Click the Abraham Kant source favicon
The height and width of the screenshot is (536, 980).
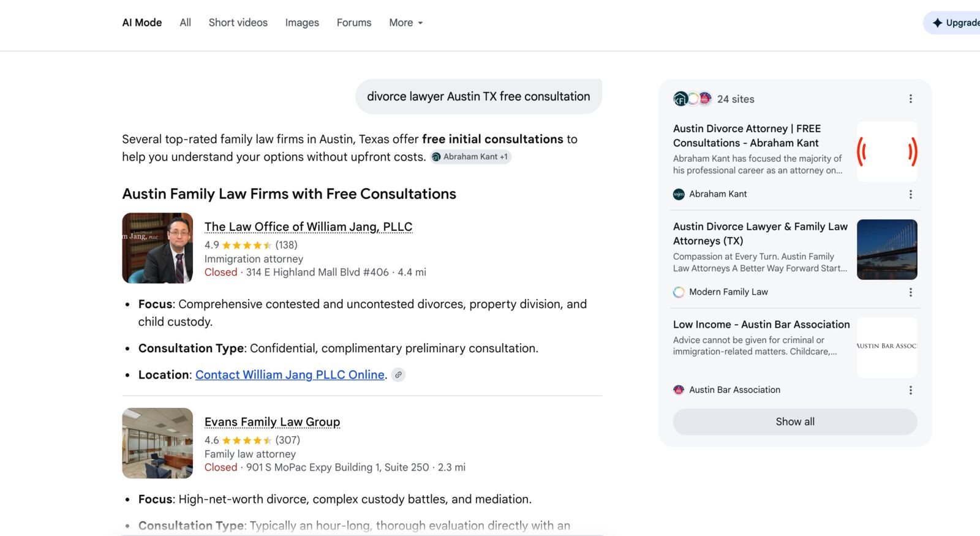(679, 194)
